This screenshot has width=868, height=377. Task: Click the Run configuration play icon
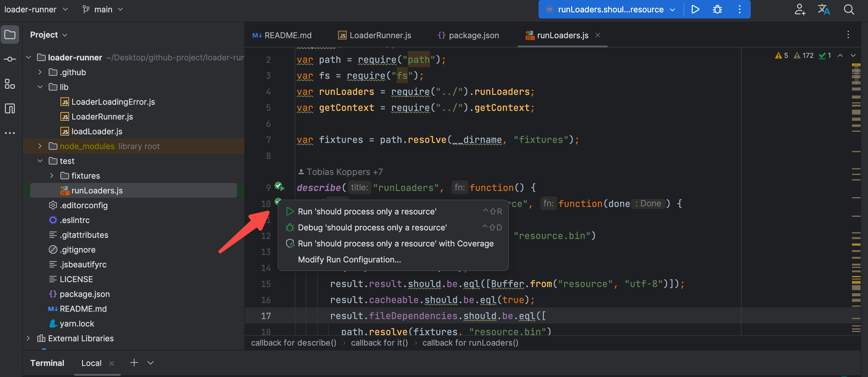(695, 10)
